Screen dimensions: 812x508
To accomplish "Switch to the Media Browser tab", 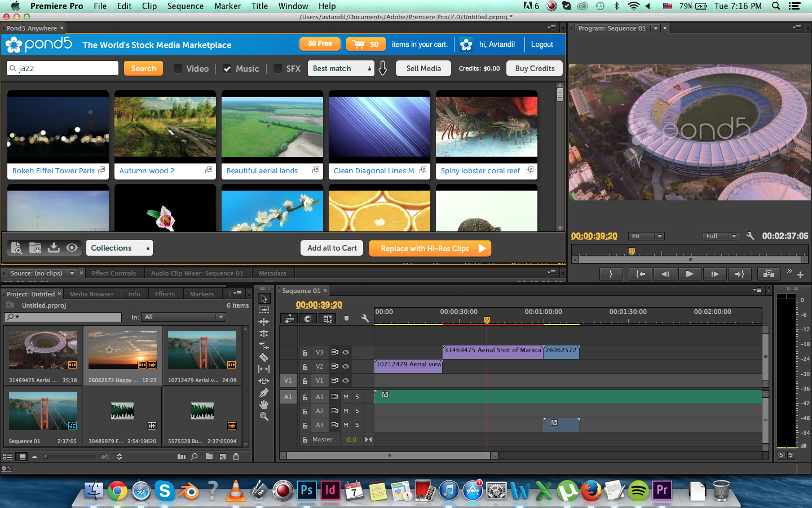I will tap(91, 294).
